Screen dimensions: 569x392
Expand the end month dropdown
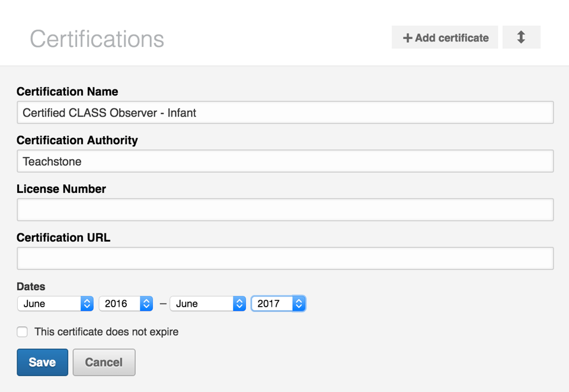pyautogui.click(x=207, y=304)
